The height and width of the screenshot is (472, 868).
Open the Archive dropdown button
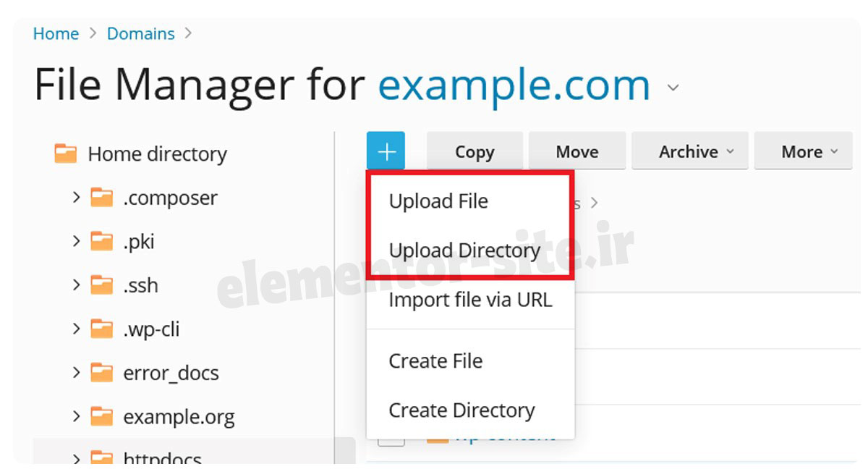tap(689, 151)
